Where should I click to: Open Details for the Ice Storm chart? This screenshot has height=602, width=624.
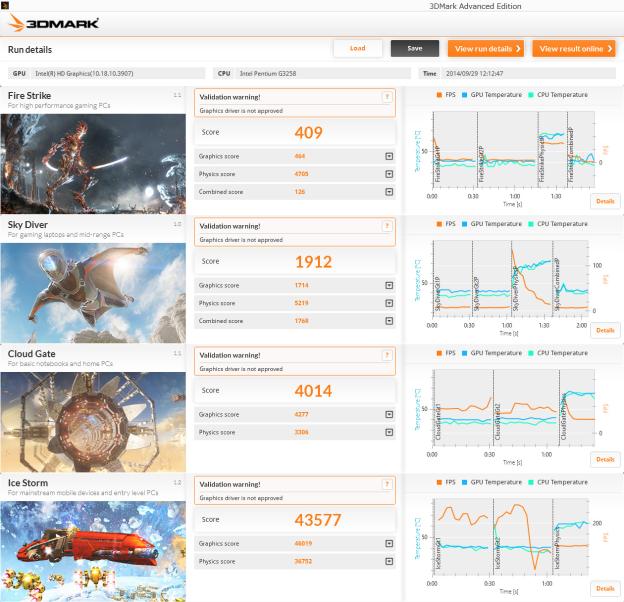coord(605,588)
